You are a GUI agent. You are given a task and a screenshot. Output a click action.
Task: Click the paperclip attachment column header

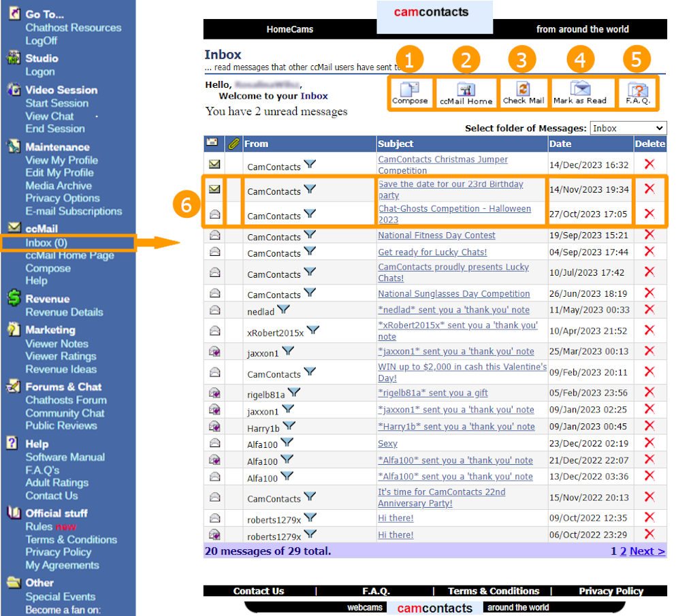[x=235, y=144]
